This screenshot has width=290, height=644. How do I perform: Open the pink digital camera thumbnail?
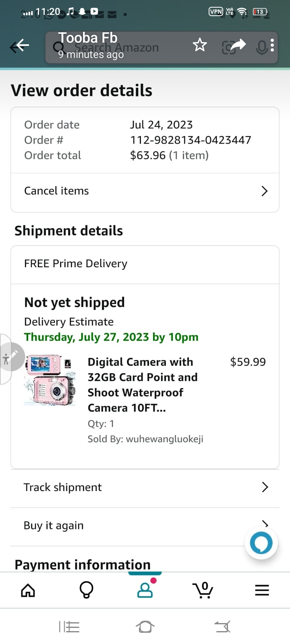coord(50,380)
